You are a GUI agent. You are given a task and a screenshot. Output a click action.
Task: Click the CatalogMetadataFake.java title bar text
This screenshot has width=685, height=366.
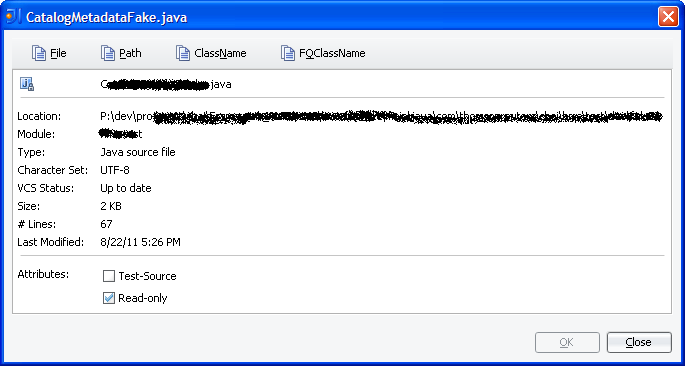107,17
